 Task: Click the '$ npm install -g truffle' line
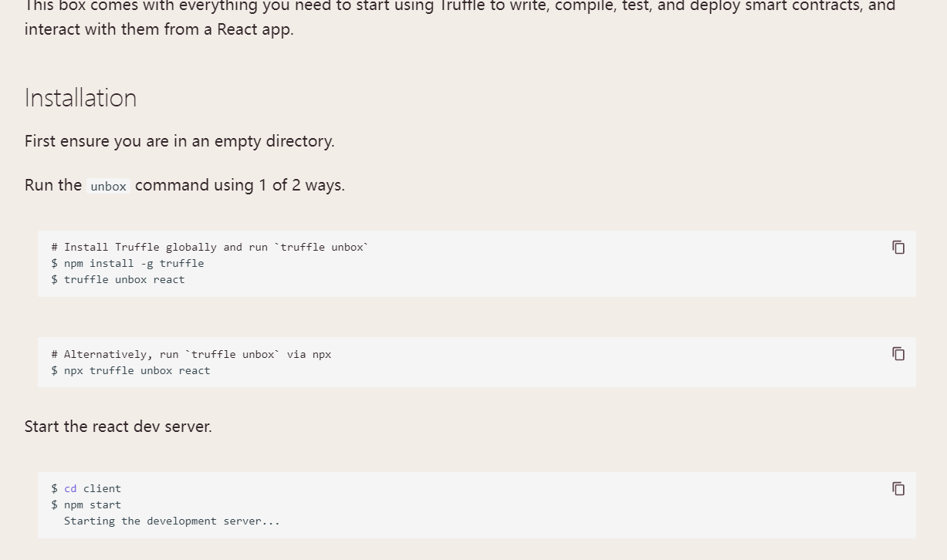point(128,263)
